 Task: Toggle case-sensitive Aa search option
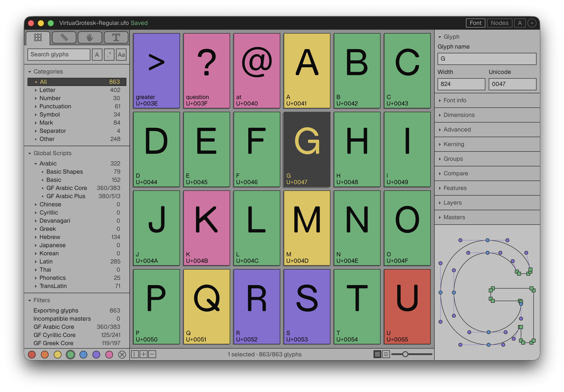[x=121, y=55]
